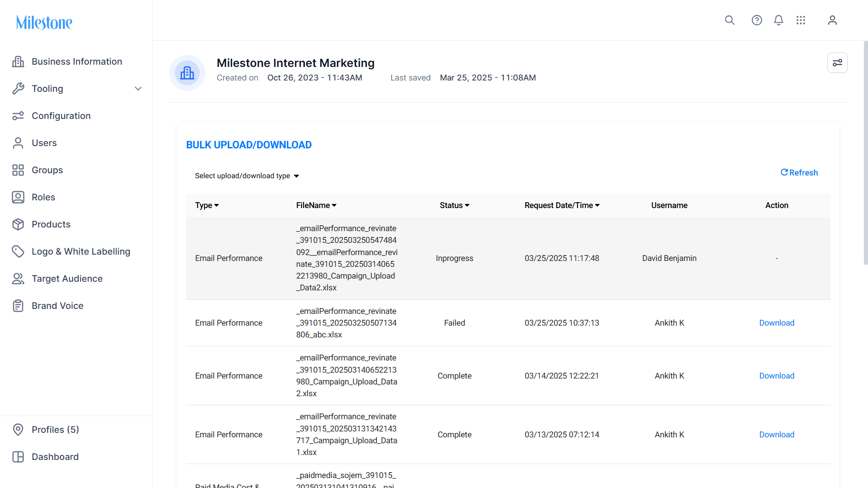This screenshot has height=488, width=868.
Task: Click the Dashboard layout icon
Action: pos(18,457)
